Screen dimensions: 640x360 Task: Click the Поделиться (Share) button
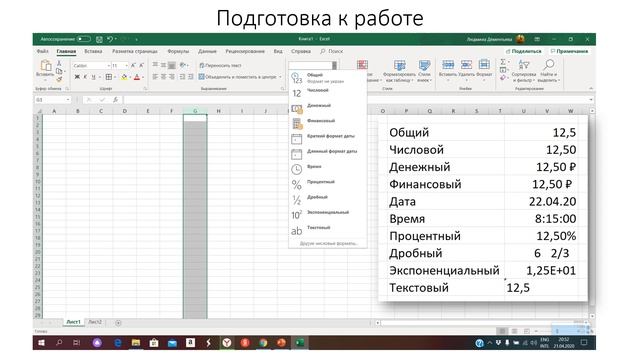524,51
